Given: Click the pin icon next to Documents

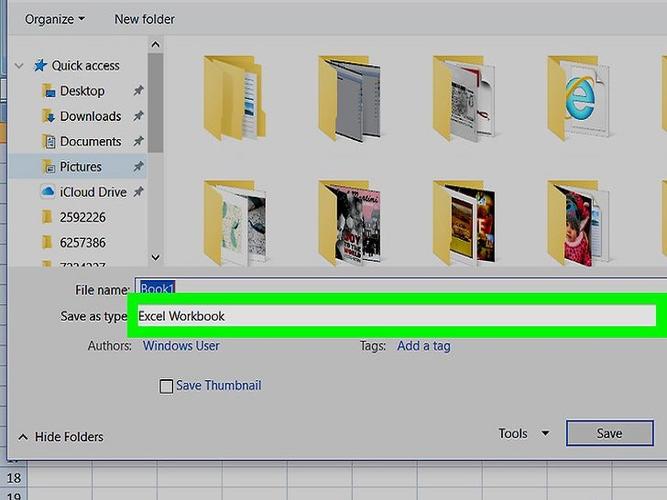Looking at the screenshot, I should click(x=138, y=141).
